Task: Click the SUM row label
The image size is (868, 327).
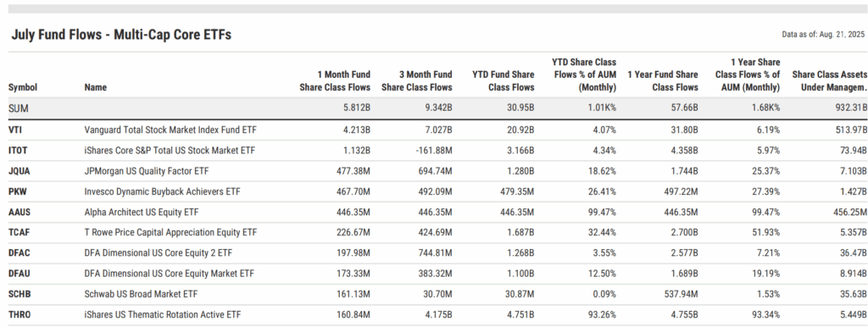Action: [18, 108]
